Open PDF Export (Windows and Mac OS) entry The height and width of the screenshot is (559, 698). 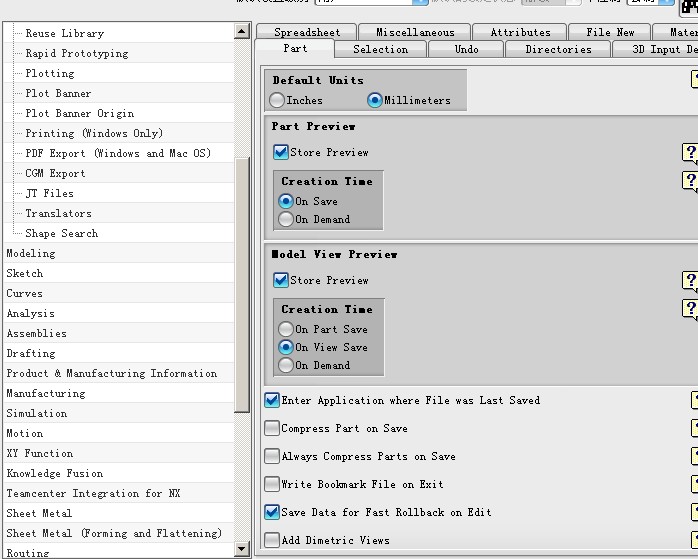tap(118, 153)
